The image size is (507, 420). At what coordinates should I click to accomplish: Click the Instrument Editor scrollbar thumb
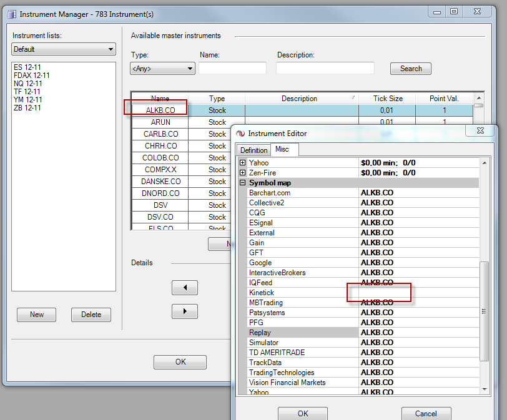click(484, 311)
